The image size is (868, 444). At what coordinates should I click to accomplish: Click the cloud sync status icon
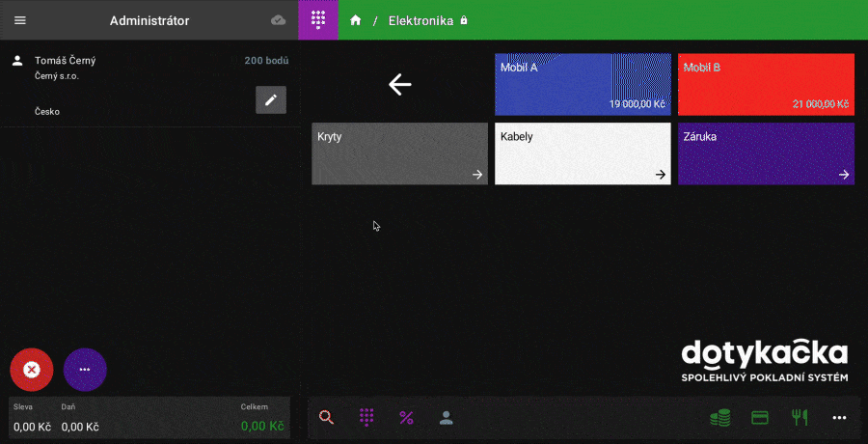point(278,20)
